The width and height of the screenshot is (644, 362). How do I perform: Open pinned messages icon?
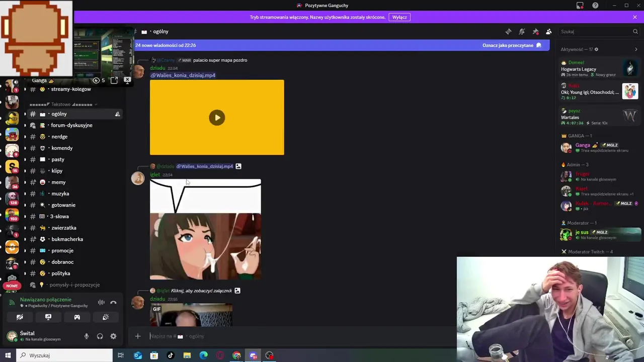click(535, 32)
